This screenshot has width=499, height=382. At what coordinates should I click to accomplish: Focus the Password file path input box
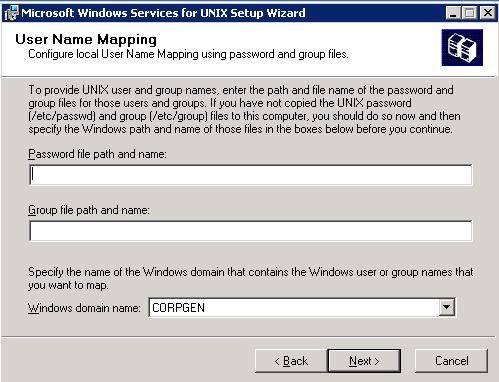[251, 174]
